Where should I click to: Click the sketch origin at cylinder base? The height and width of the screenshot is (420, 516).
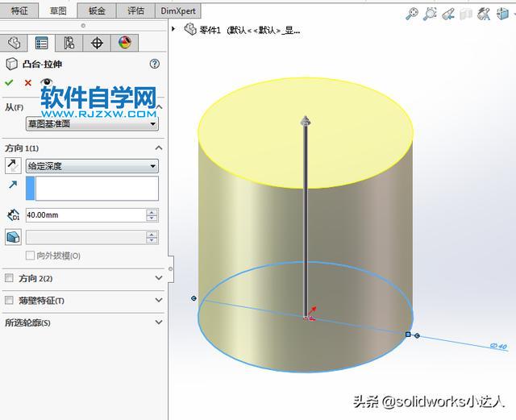click(x=306, y=318)
